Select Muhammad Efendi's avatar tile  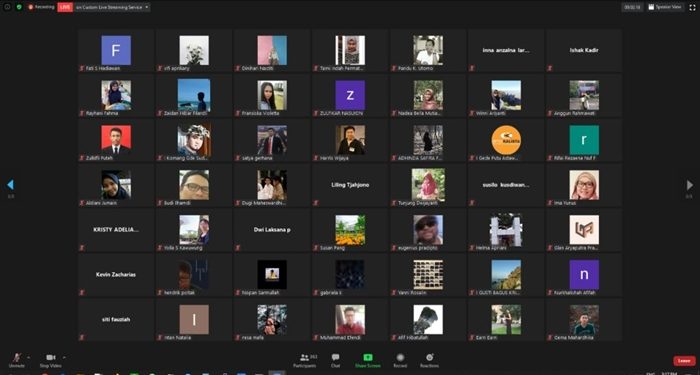[350, 320]
